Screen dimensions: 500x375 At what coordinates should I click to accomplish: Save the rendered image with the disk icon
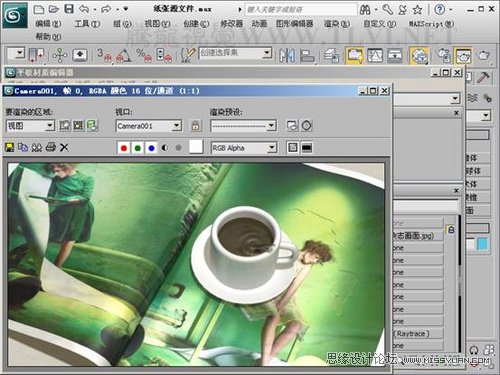pos(10,147)
